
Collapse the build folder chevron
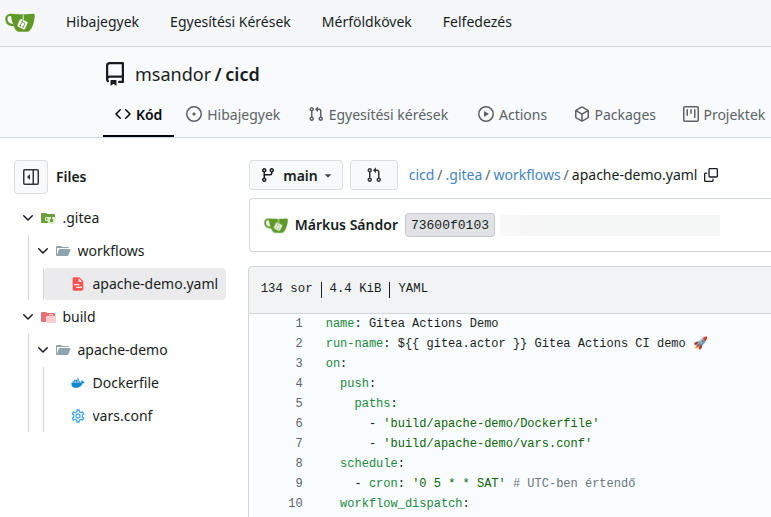(x=28, y=317)
